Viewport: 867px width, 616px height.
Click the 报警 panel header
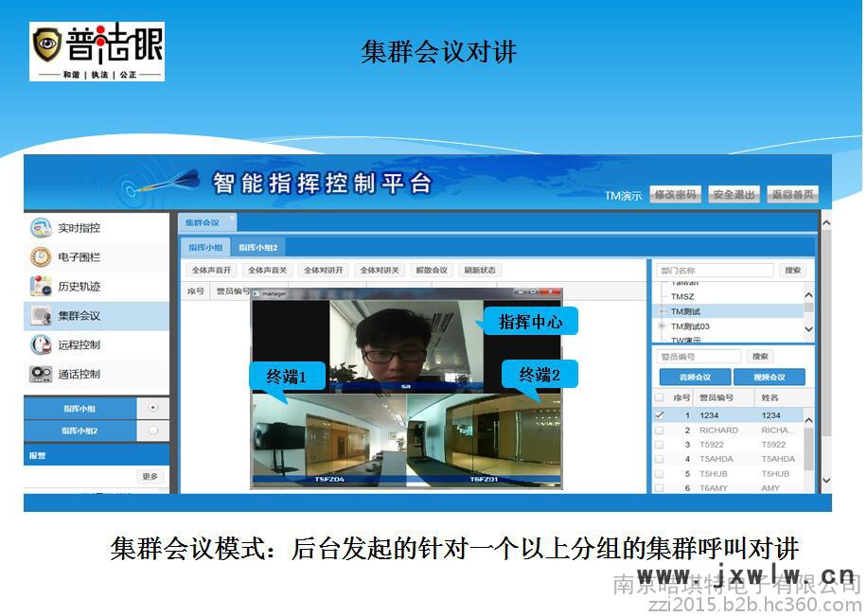(x=97, y=455)
